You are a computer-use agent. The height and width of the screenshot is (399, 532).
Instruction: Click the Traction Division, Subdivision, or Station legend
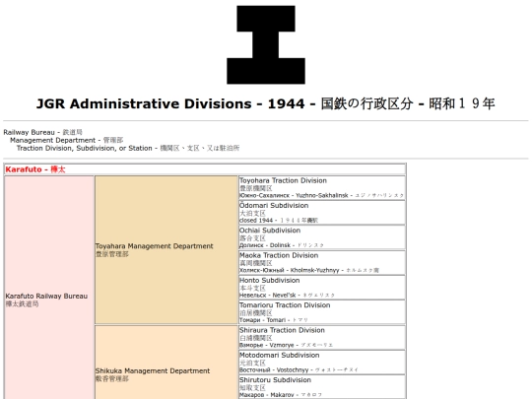128,148
